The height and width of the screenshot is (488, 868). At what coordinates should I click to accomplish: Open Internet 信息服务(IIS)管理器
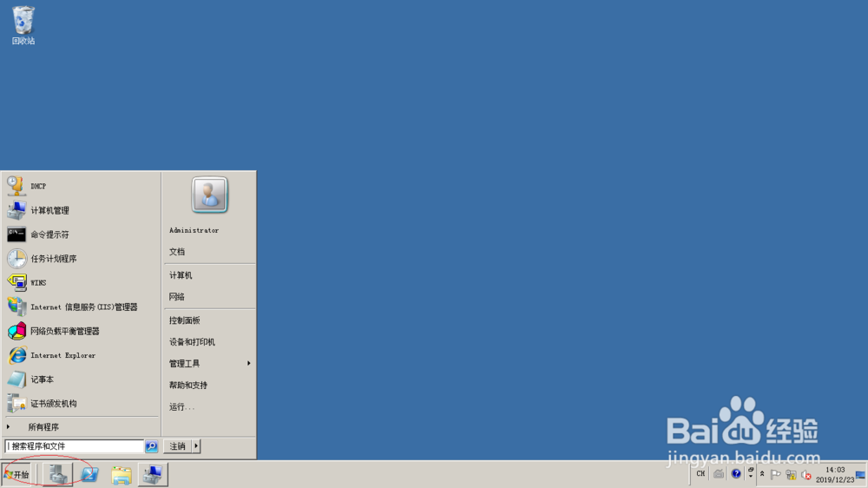click(x=82, y=307)
